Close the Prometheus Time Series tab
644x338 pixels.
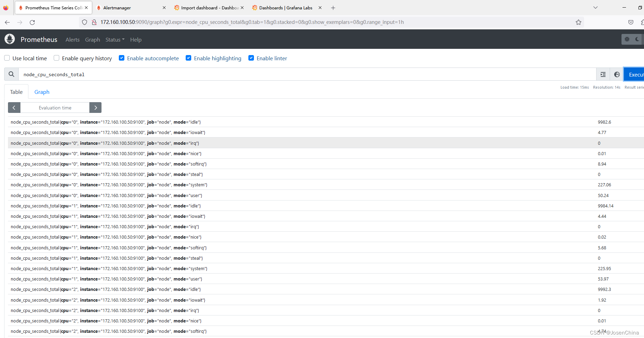(x=86, y=8)
